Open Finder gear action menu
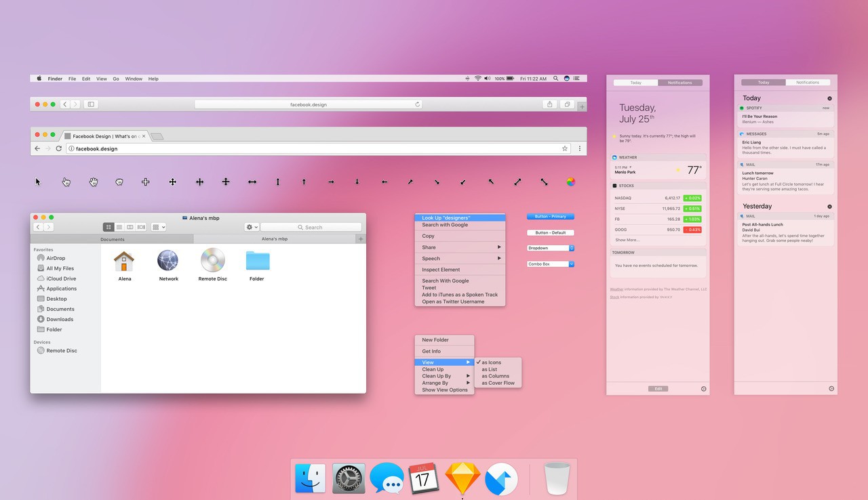Viewport: 868px width, 500px height. [252, 227]
